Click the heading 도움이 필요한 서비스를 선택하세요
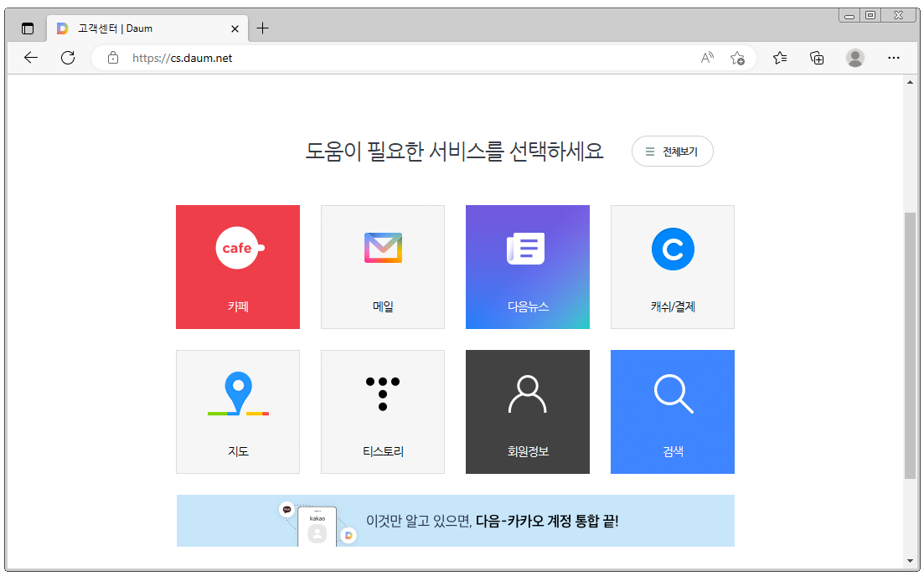Image resolution: width=924 pixels, height=576 pixels. click(x=454, y=152)
